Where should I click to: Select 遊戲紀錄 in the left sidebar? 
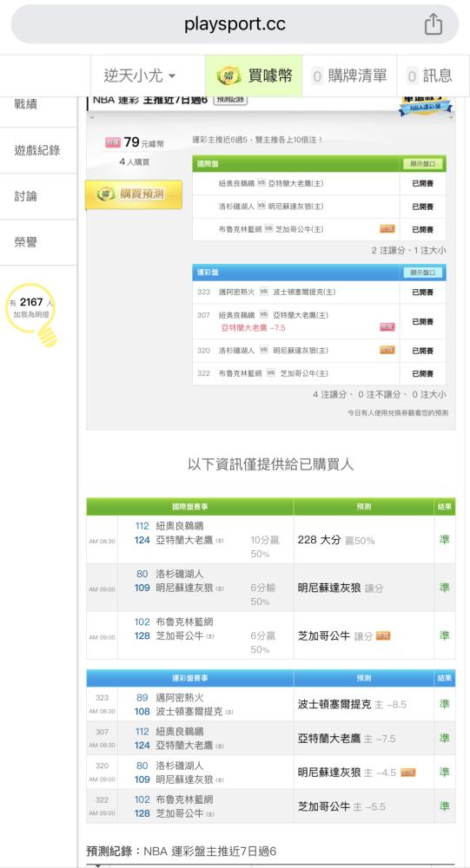click(37, 150)
